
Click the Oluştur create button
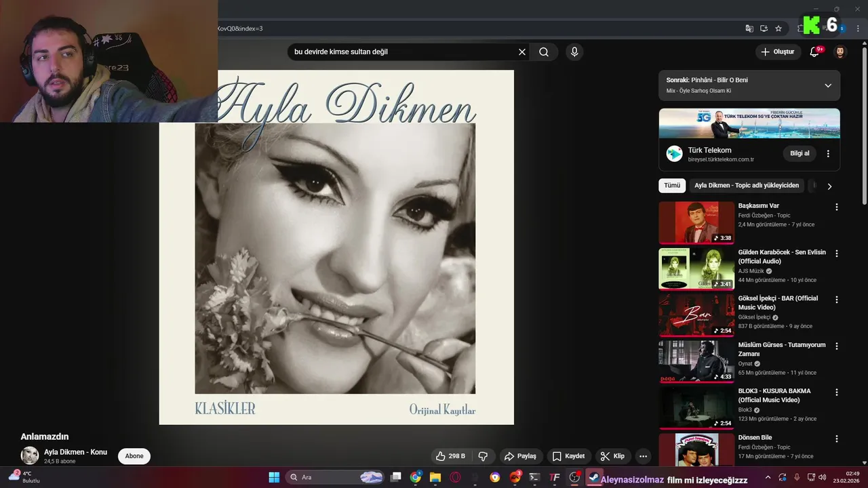(x=777, y=52)
